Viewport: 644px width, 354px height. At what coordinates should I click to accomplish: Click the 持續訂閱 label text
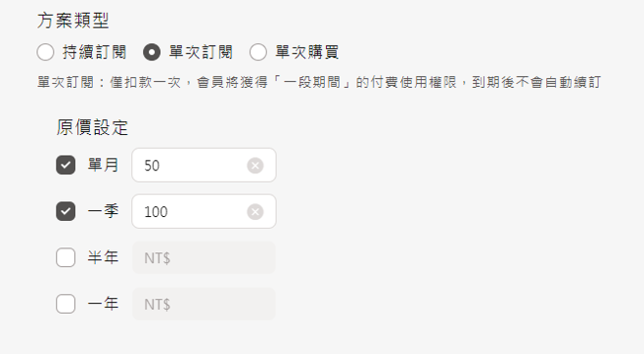[x=95, y=53]
